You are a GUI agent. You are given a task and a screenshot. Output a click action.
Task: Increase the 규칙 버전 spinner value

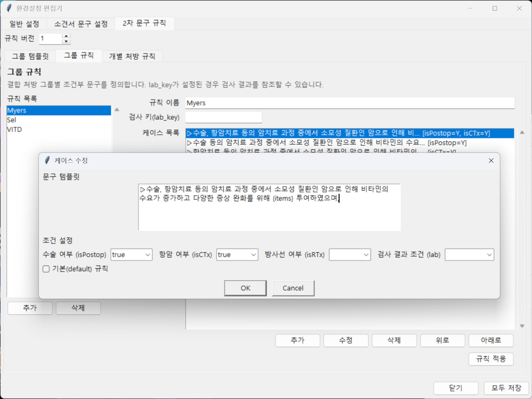[x=66, y=36]
